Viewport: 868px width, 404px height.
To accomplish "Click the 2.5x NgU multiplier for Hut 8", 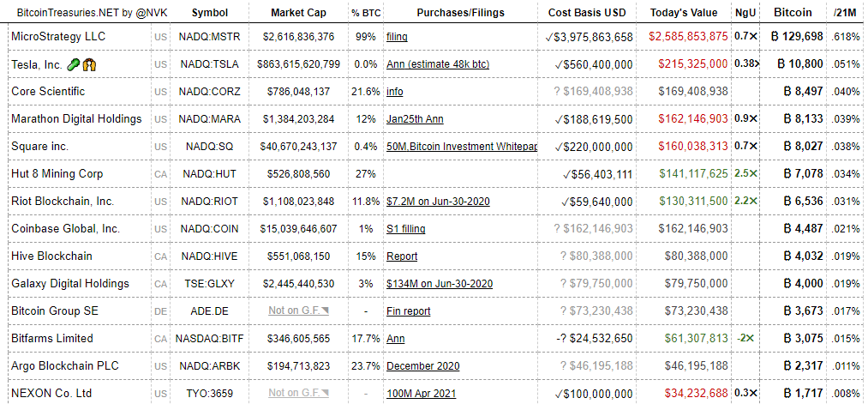I will pos(745,174).
